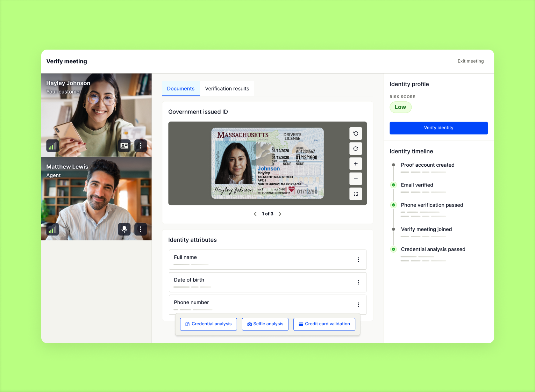Open ID document in fullscreen
535x392 pixels.
[356, 194]
